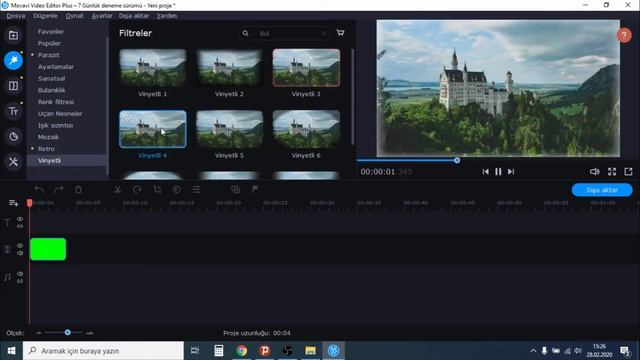Detach the preview window icon
This screenshot has width=640, height=360.
628,172
